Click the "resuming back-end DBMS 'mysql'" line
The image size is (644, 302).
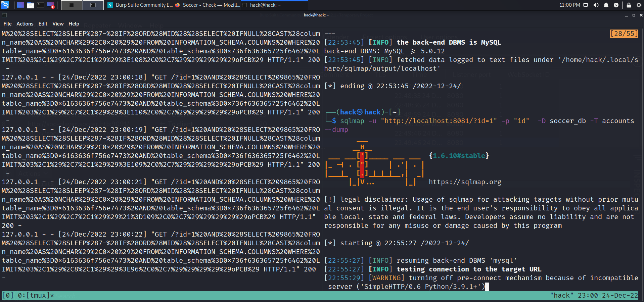[x=421, y=260]
